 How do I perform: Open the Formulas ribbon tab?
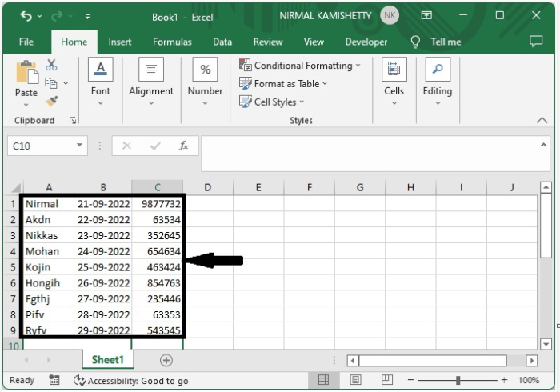(x=172, y=42)
